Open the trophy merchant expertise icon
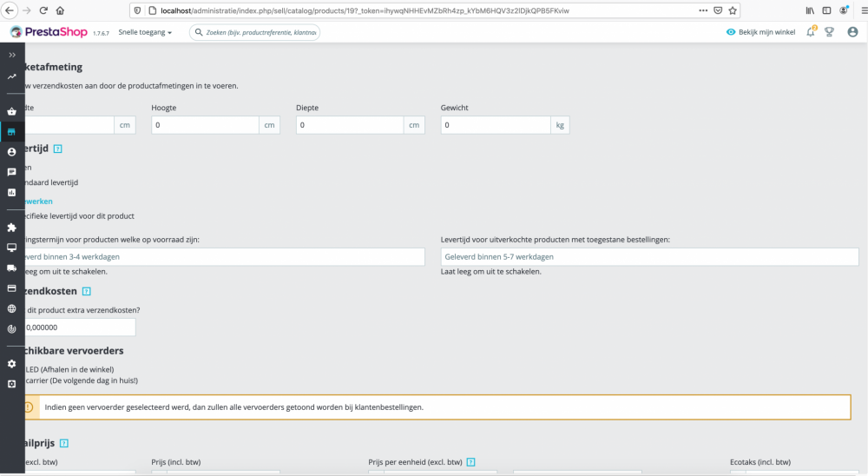The height and width of the screenshot is (476, 868). [829, 32]
